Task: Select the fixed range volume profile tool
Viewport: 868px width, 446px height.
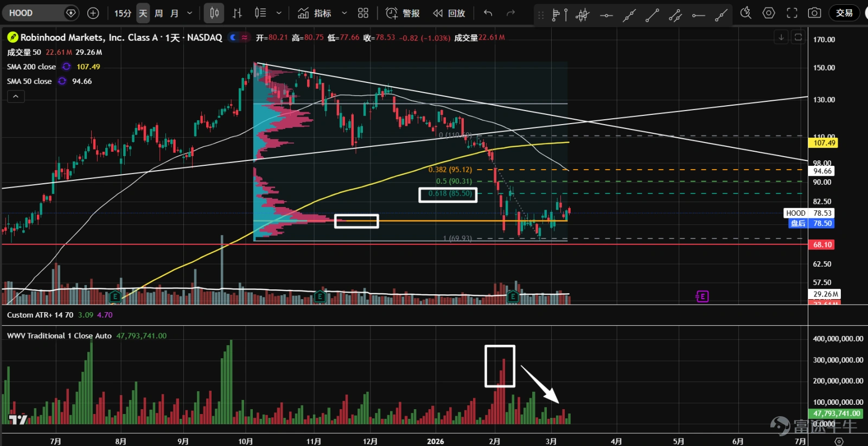Action: [x=559, y=15]
